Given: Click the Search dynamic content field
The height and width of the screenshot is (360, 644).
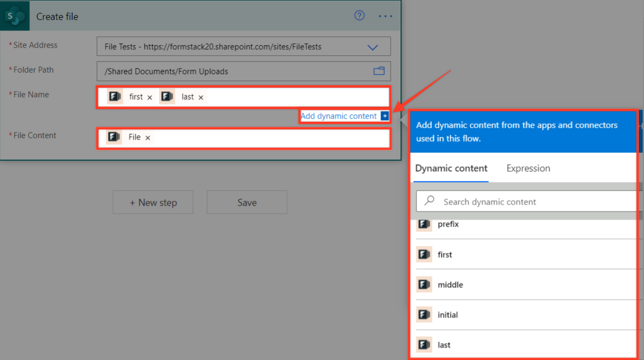Looking at the screenshot, I should point(527,202).
